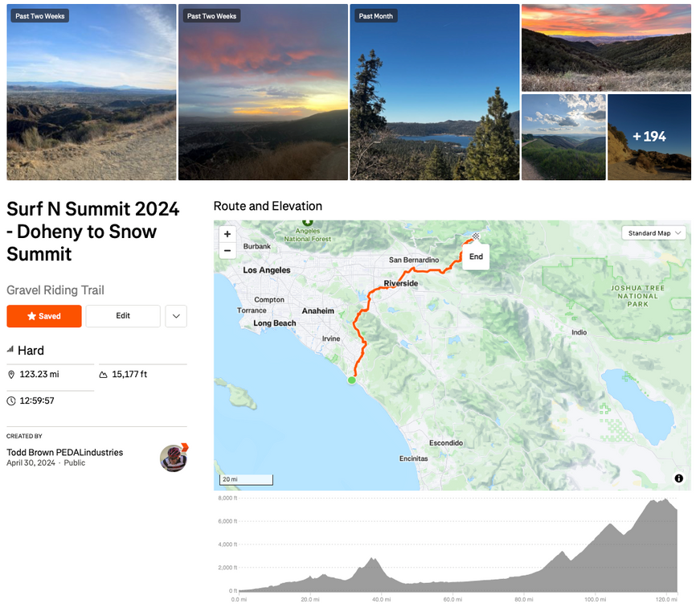Screen dimensions: 700x608
Task: Zoom in on the route map
Action: 227,234
